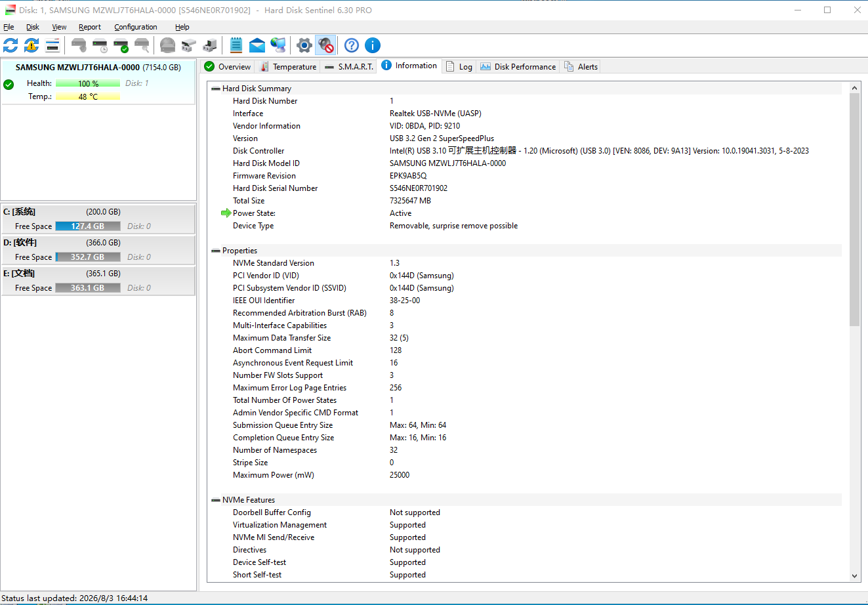The image size is (868, 605).
Task: Collapse the Properties section
Action: [215, 251]
